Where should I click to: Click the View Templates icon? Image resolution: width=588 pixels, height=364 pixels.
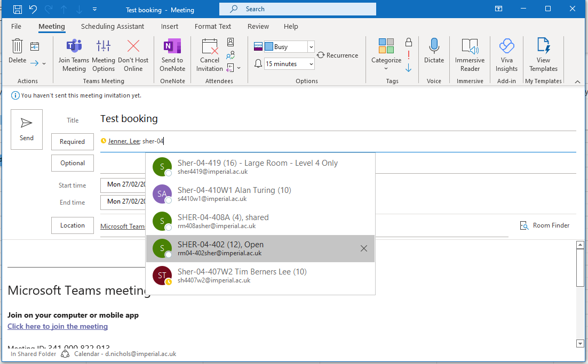click(x=543, y=47)
